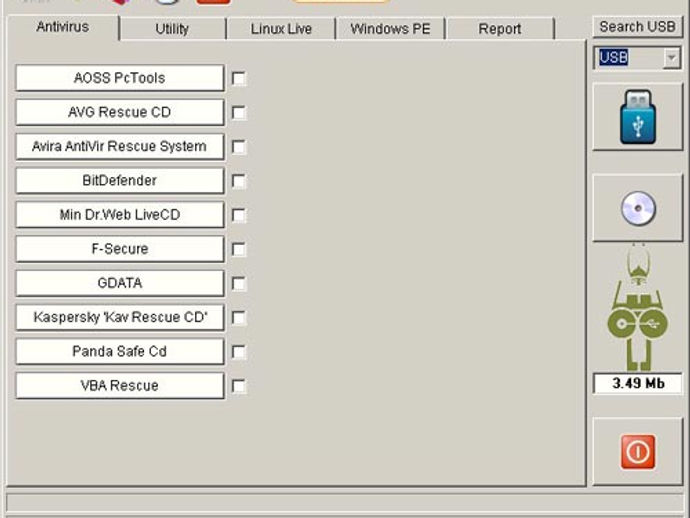
Task: Check the Avira AntiVir Rescue System box
Action: tap(239, 147)
